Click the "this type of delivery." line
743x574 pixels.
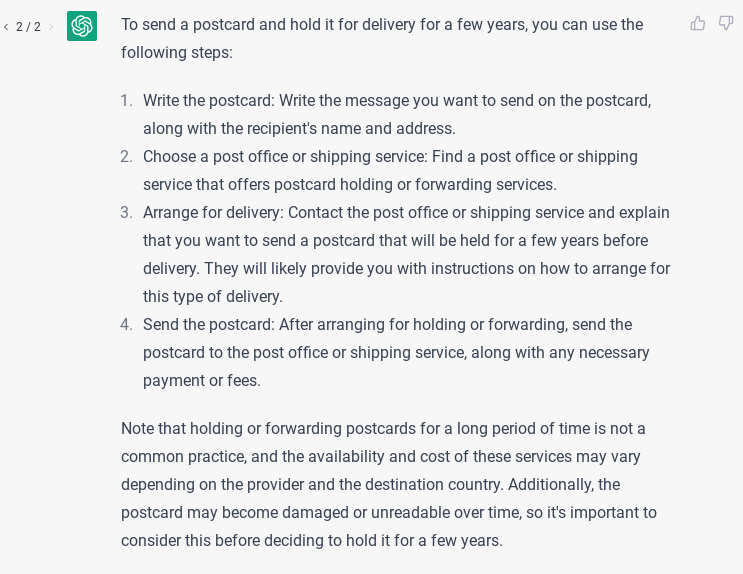pos(213,297)
